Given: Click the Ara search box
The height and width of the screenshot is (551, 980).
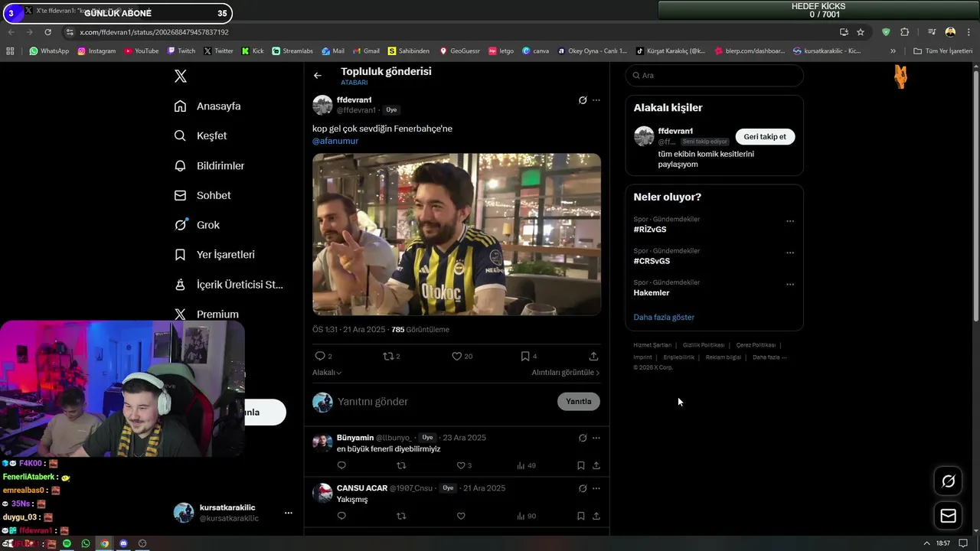Looking at the screenshot, I should (714, 75).
